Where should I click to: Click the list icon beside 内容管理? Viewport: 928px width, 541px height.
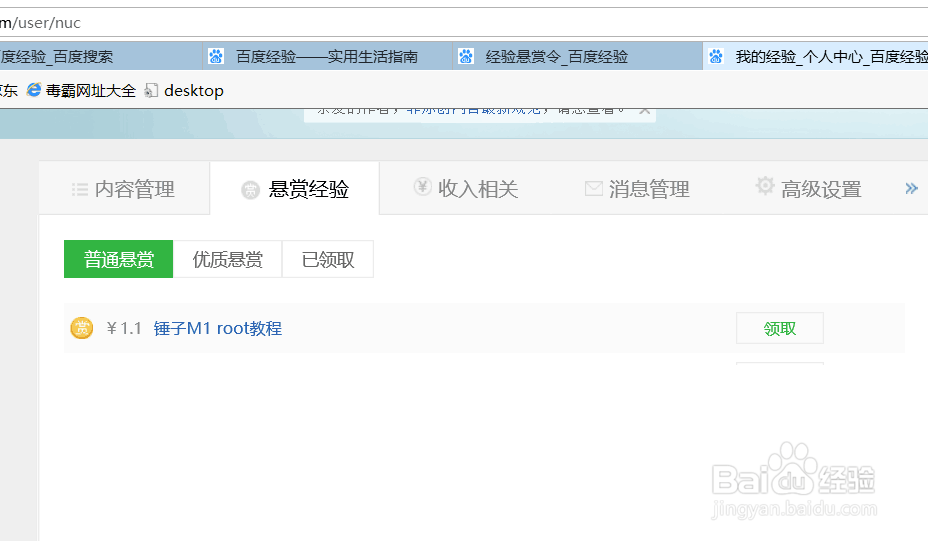coord(80,189)
